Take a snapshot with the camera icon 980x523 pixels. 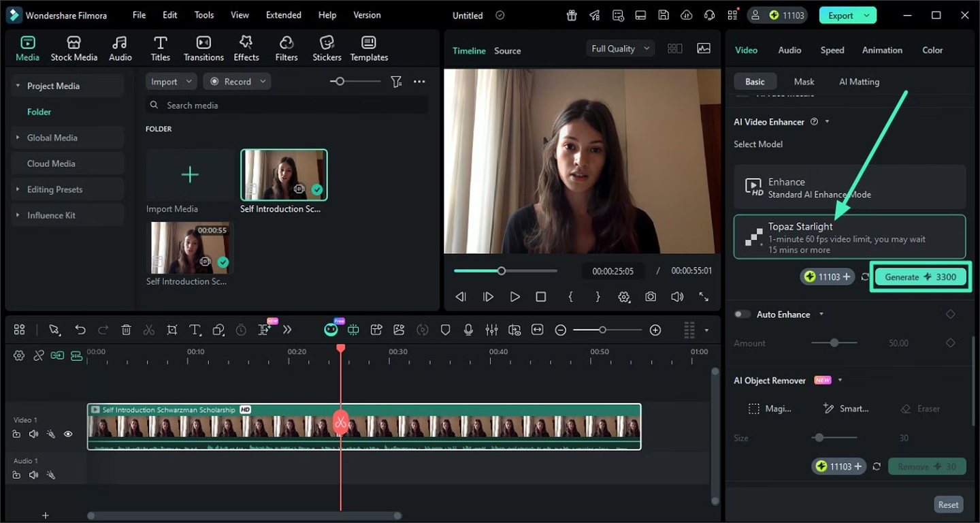651,297
